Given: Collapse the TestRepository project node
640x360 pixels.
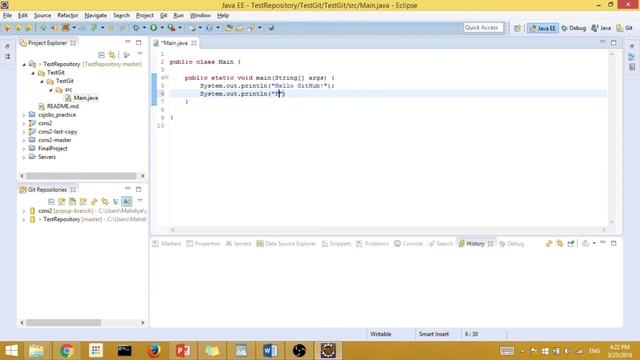Looking at the screenshot, I should [x=24, y=64].
